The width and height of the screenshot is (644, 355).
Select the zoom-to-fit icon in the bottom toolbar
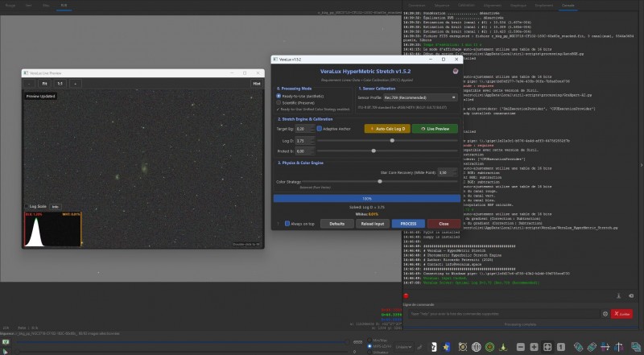click(x=547, y=347)
